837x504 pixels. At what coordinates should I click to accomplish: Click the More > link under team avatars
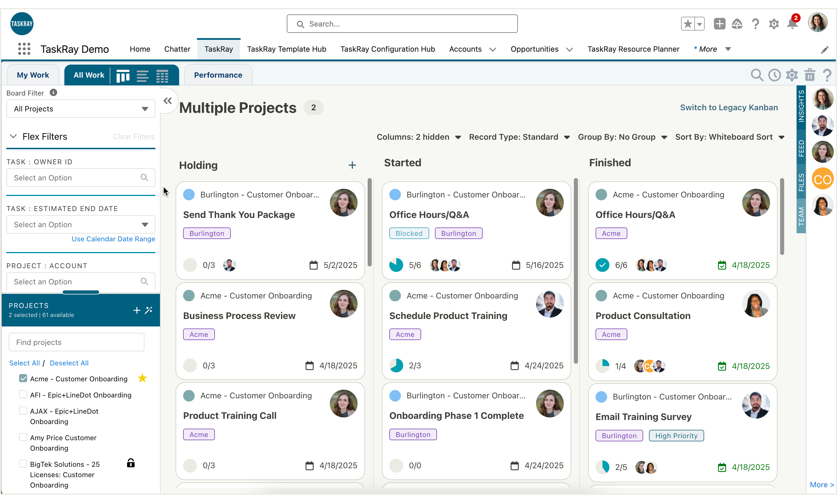(822, 484)
